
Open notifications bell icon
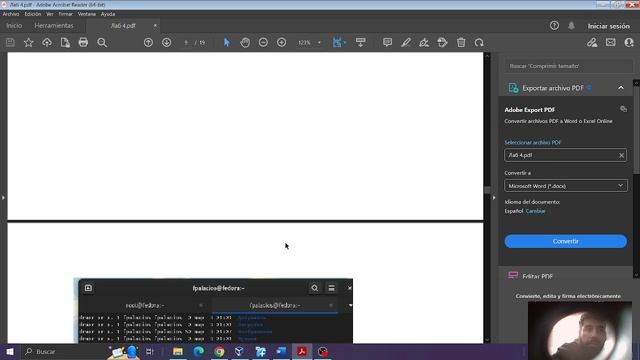point(571,26)
